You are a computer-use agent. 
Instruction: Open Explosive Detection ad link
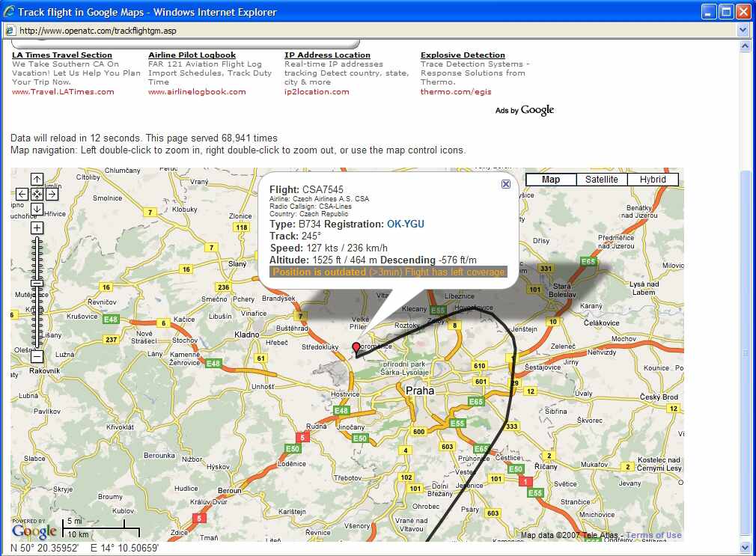(463, 55)
